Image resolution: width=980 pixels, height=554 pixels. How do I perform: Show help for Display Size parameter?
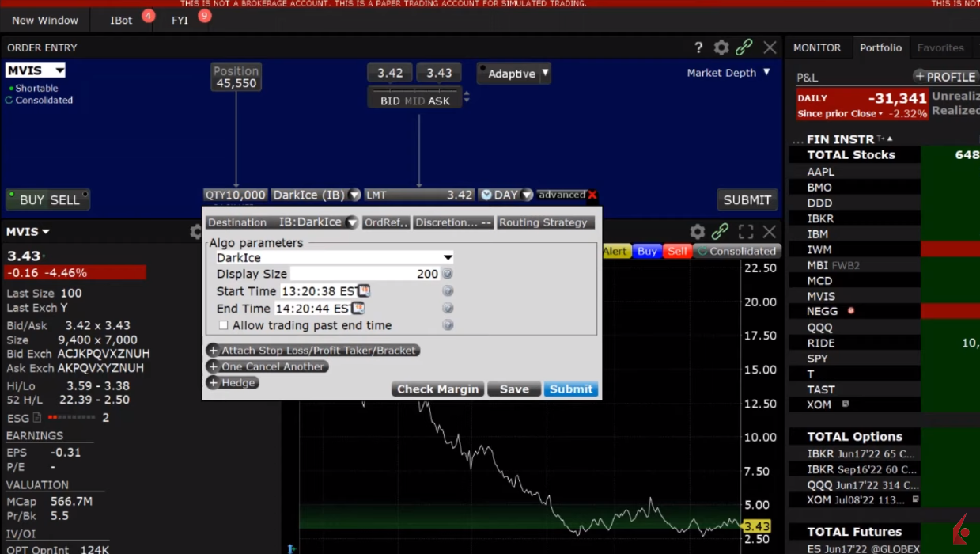(x=448, y=274)
